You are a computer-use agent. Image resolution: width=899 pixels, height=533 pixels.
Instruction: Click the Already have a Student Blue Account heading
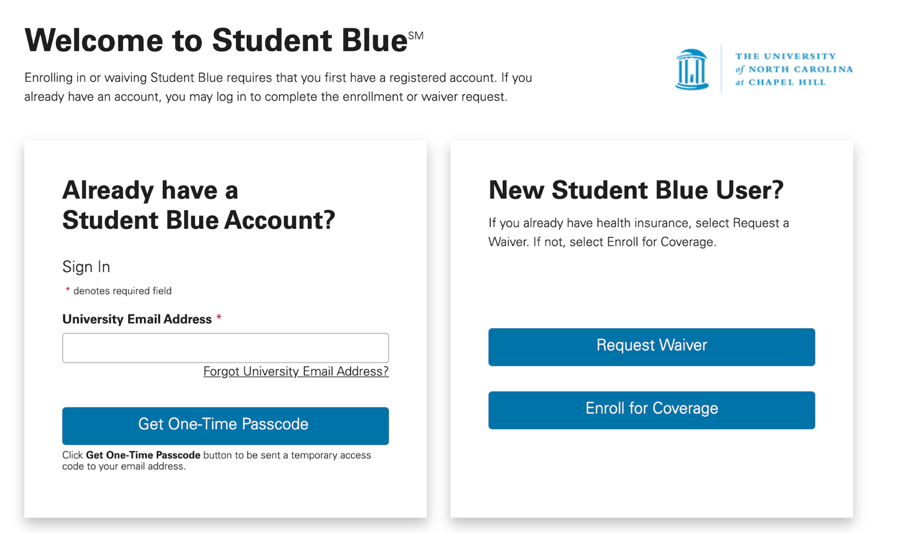coord(198,205)
